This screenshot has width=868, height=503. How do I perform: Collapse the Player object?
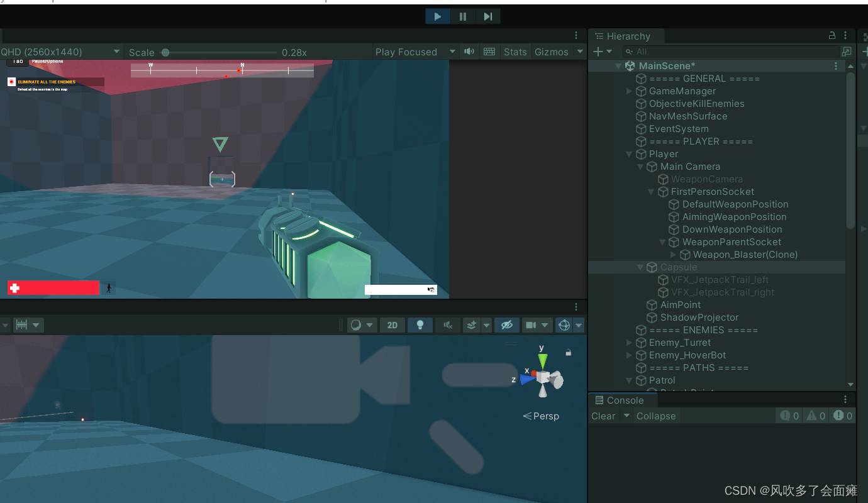point(629,154)
